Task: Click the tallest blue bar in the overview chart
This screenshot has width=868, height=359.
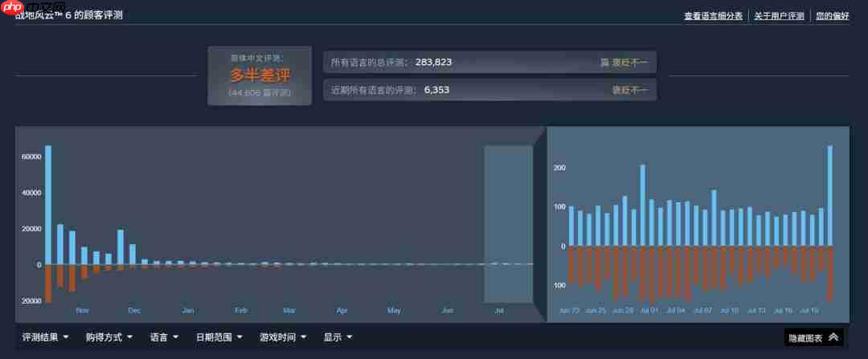Action: click(48, 206)
